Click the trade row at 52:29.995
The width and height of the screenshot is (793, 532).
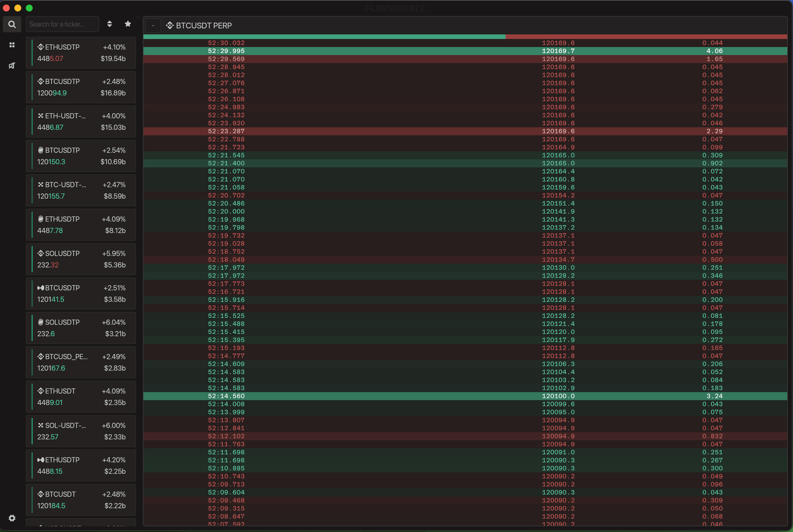click(x=465, y=51)
